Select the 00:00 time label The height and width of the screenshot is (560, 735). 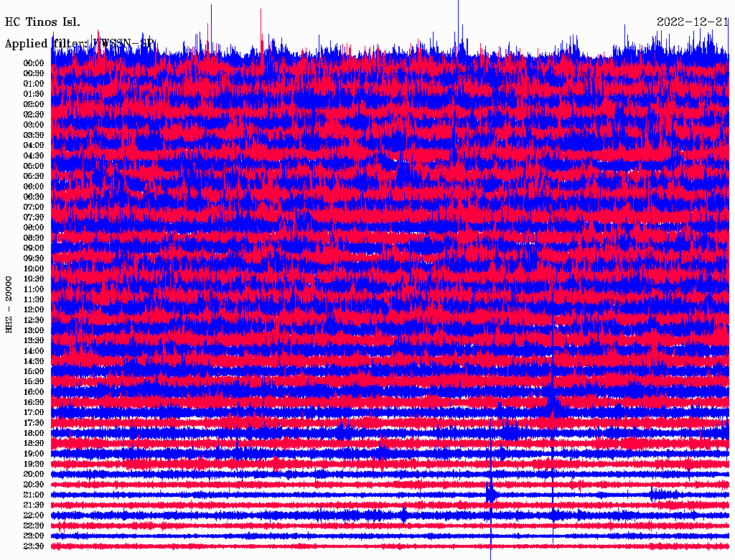pos(34,63)
